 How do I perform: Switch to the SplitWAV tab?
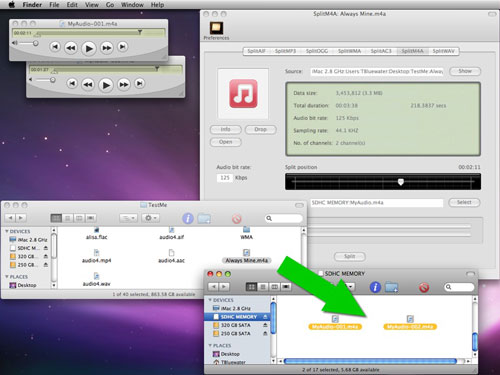coord(443,51)
